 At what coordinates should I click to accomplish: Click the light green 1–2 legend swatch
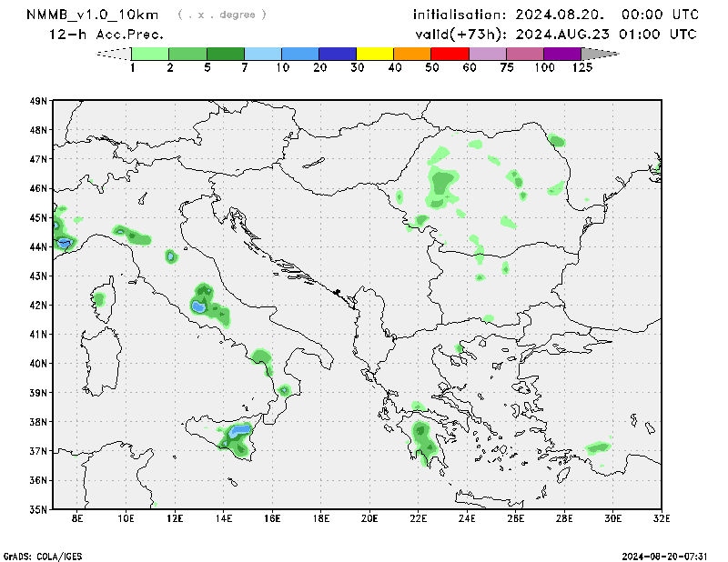pyautogui.click(x=150, y=55)
